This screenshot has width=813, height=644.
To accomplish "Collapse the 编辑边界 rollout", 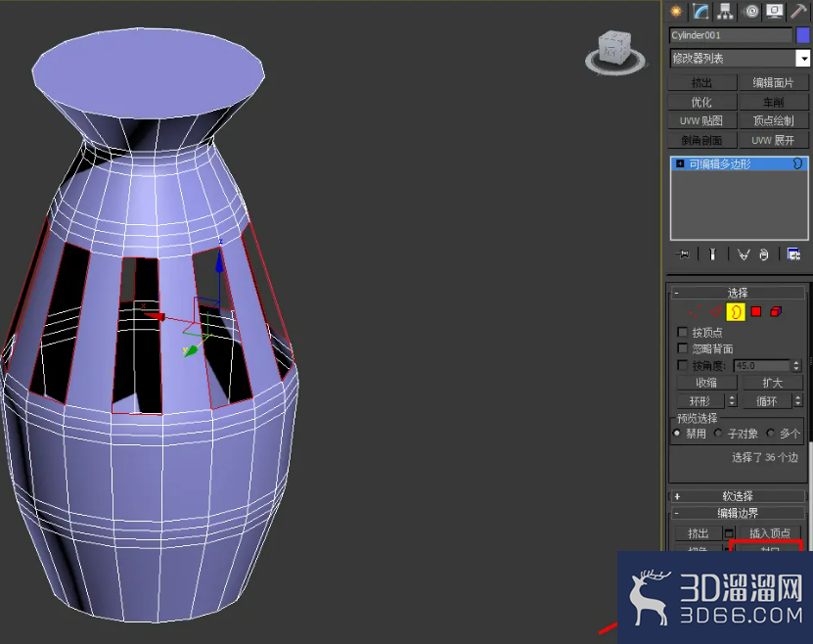I will coord(738,513).
